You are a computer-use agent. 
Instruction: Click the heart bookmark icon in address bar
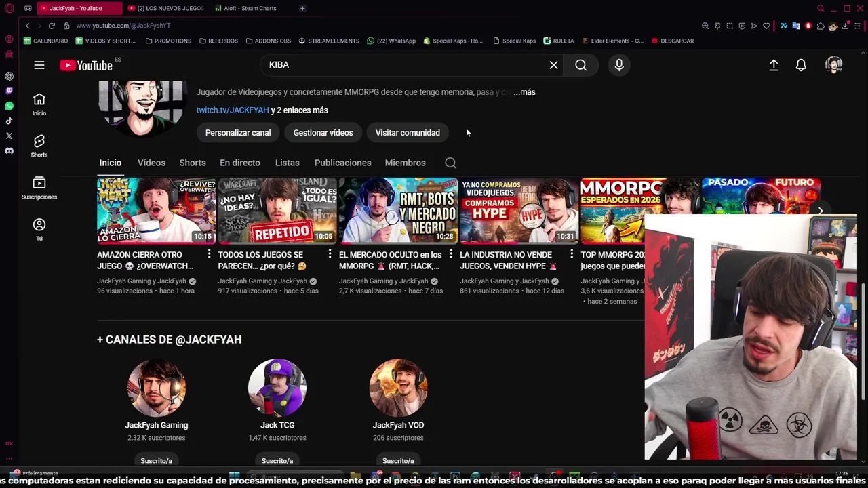point(766,26)
